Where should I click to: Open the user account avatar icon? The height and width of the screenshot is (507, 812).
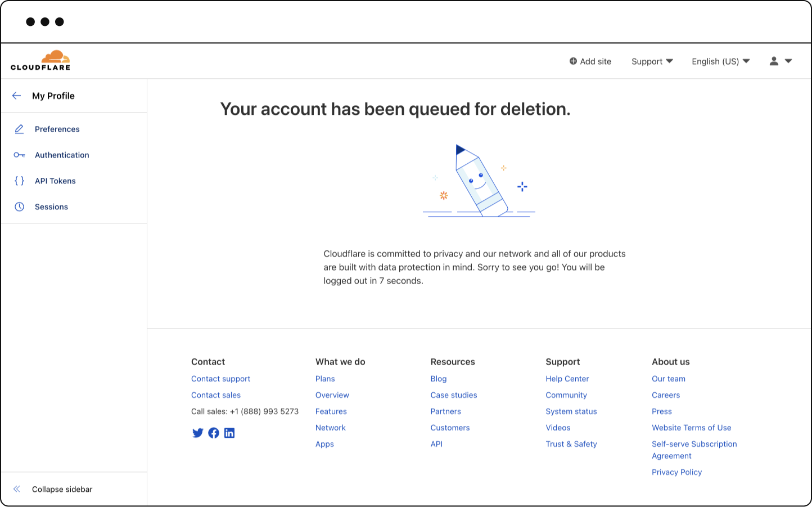pyautogui.click(x=774, y=61)
